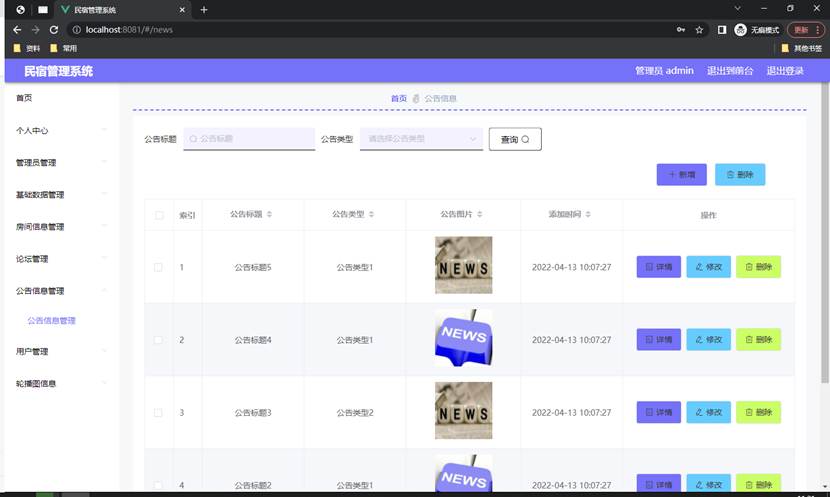Check the checkbox for row 公告标题4
The height and width of the screenshot is (497, 830).
[x=158, y=340]
